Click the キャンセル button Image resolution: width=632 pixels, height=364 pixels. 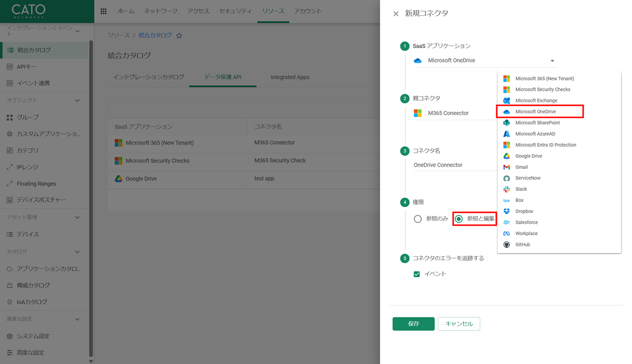point(459,324)
